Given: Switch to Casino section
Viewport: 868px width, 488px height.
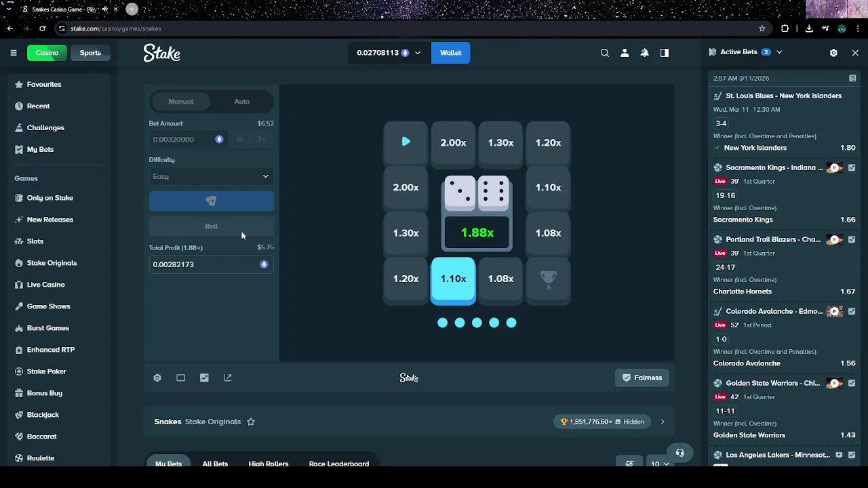Looking at the screenshot, I should (x=47, y=53).
